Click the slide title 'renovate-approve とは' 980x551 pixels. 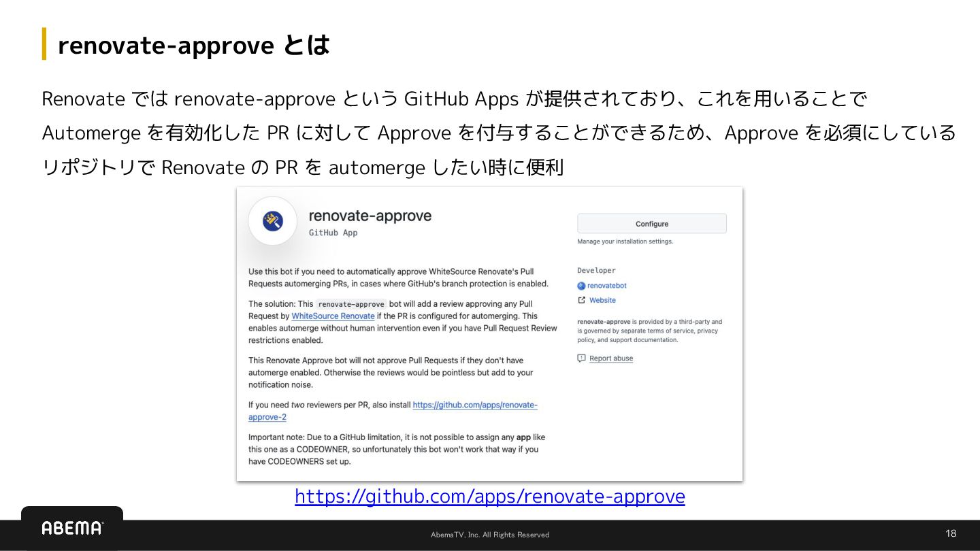(x=194, y=45)
